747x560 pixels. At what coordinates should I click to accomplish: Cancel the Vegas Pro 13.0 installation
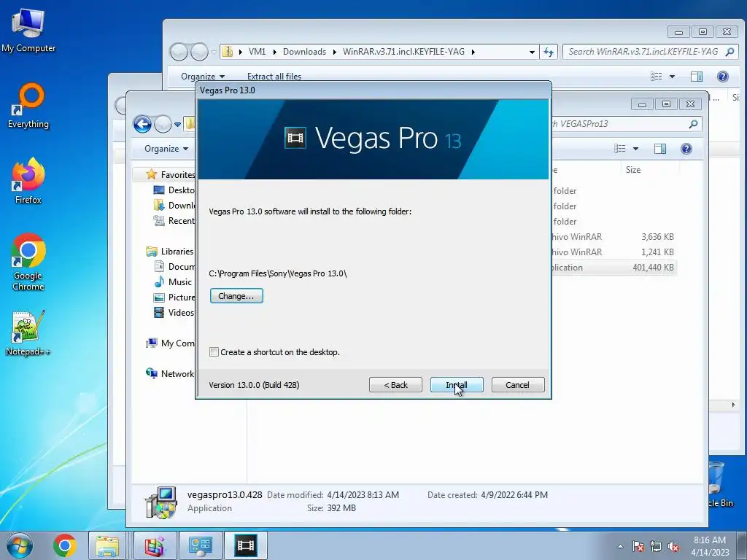click(517, 385)
